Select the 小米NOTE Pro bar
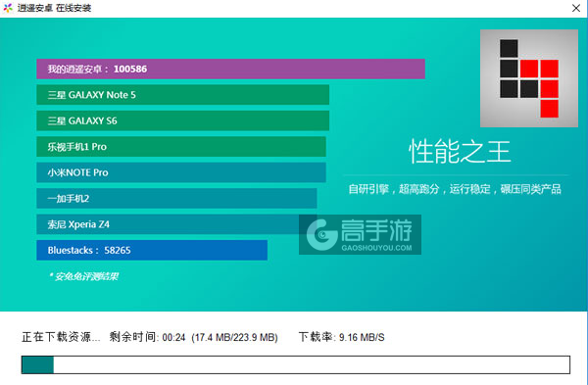 [x=181, y=172]
